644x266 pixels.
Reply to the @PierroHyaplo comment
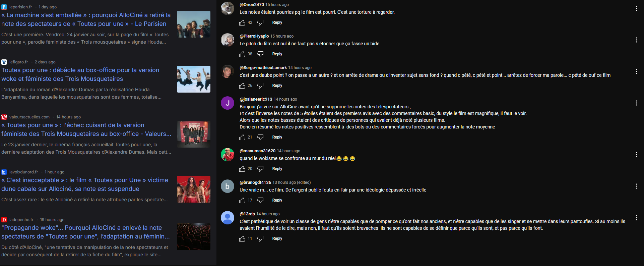pos(277,54)
